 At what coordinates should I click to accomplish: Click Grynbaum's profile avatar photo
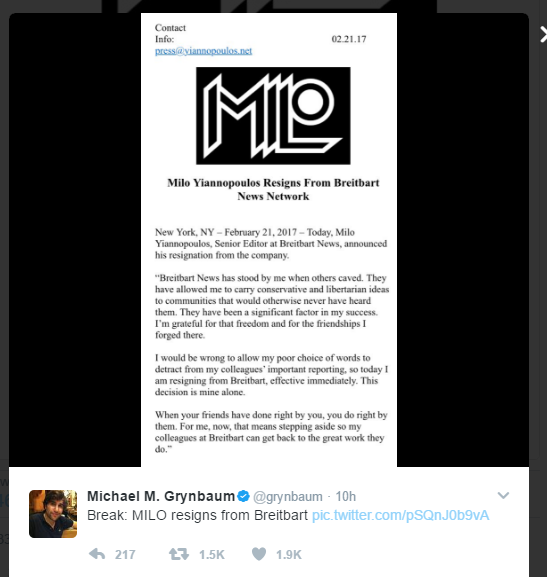point(53,514)
